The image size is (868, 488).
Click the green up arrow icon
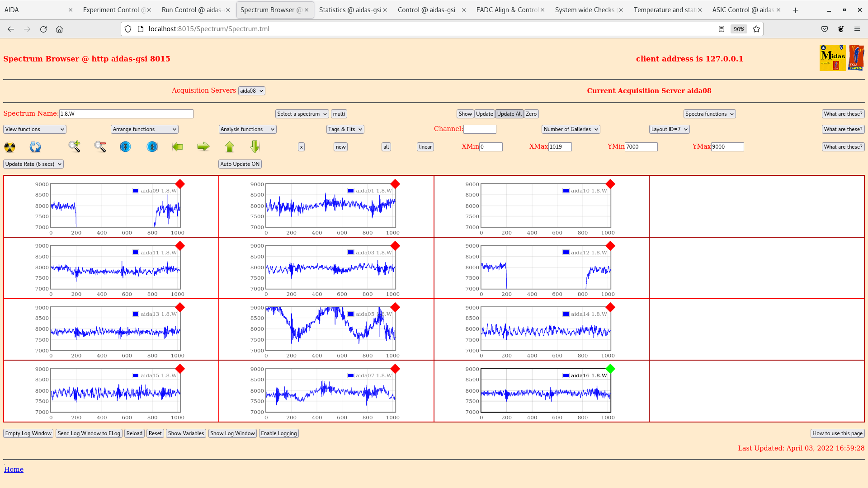click(x=230, y=146)
